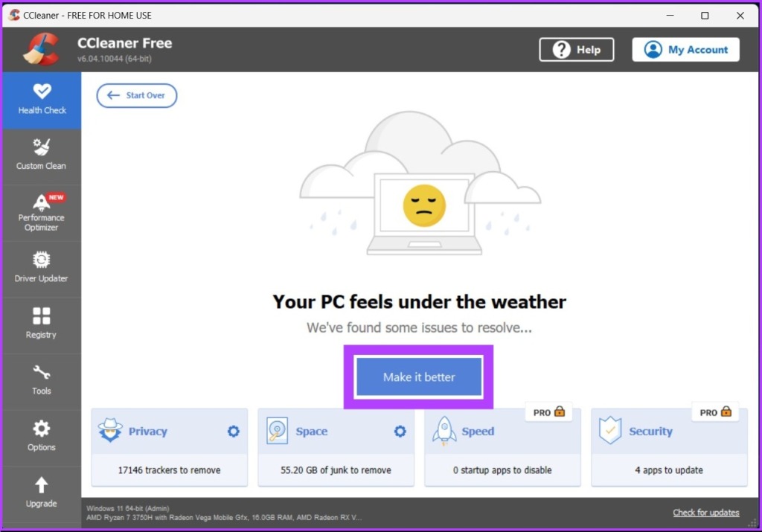Click the Check for updates link
Viewport: 762px width, 532px height.
coord(705,513)
